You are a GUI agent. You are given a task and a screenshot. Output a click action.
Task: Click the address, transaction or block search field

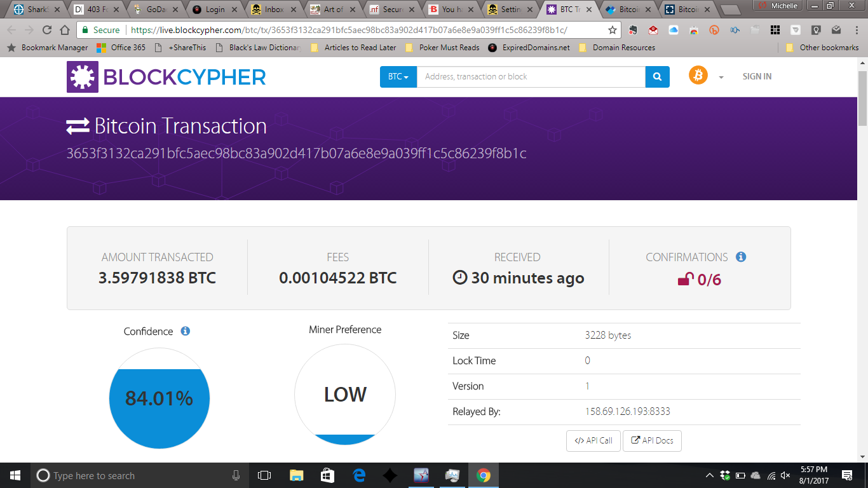(531, 77)
